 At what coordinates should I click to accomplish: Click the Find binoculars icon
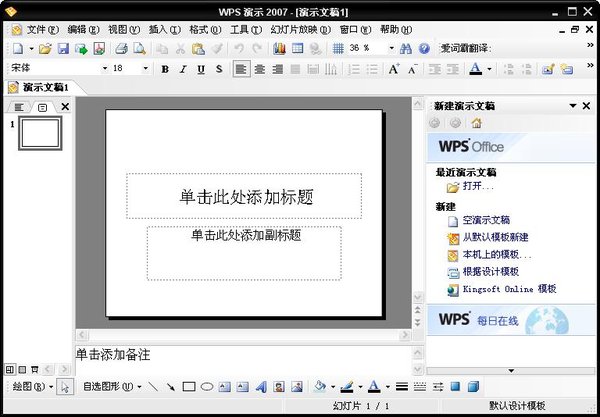pyautogui.click(x=405, y=49)
